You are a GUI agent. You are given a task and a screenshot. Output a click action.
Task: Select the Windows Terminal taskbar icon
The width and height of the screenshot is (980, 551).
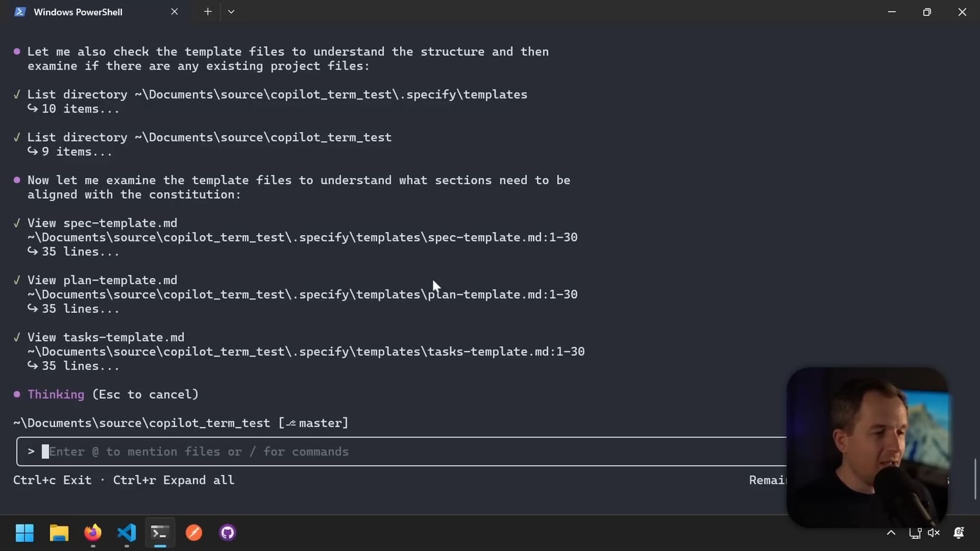[159, 533]
